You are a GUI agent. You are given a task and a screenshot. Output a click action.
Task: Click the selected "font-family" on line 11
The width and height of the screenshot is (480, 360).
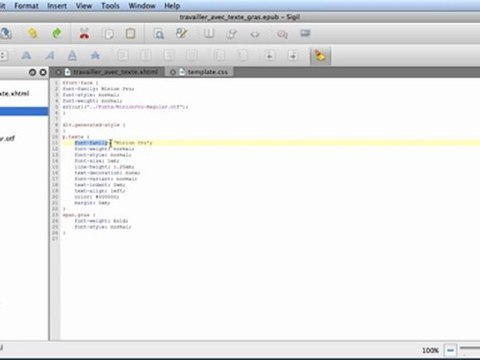point(91,143)
